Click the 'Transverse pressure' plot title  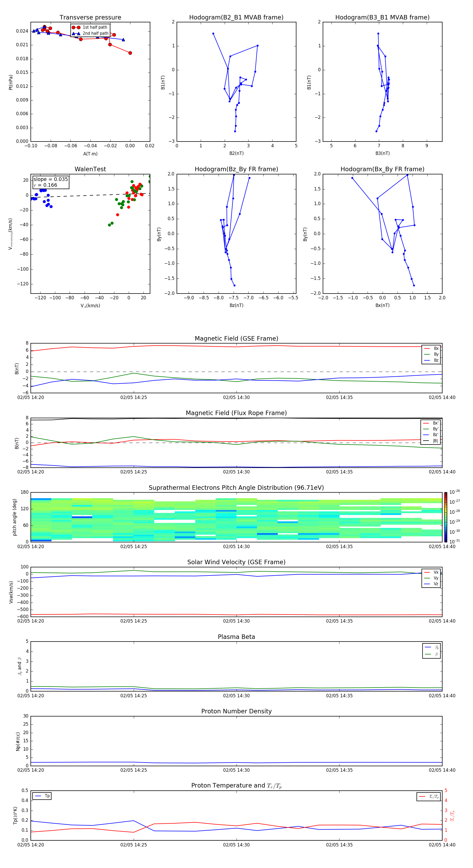[90, 17]
